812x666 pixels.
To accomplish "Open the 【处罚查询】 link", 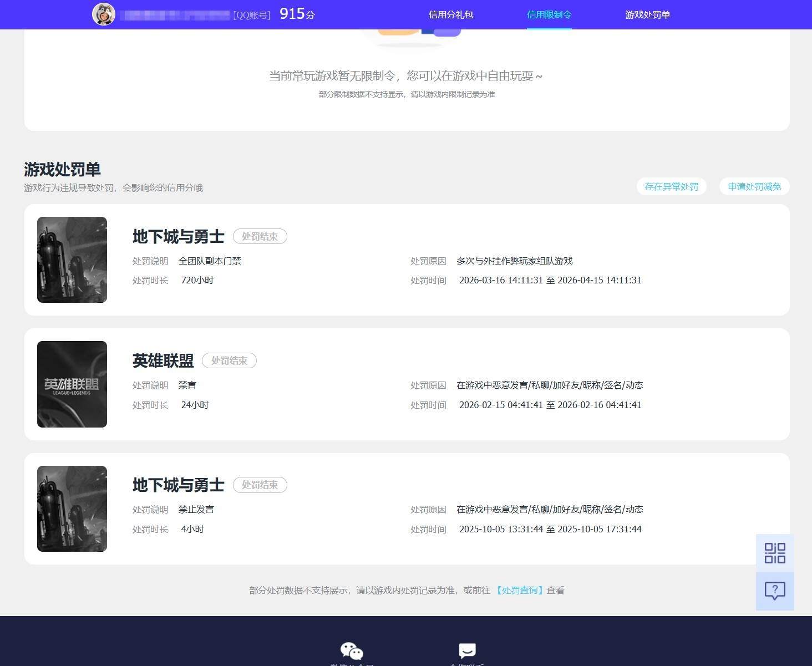I will tap(519, 591).
